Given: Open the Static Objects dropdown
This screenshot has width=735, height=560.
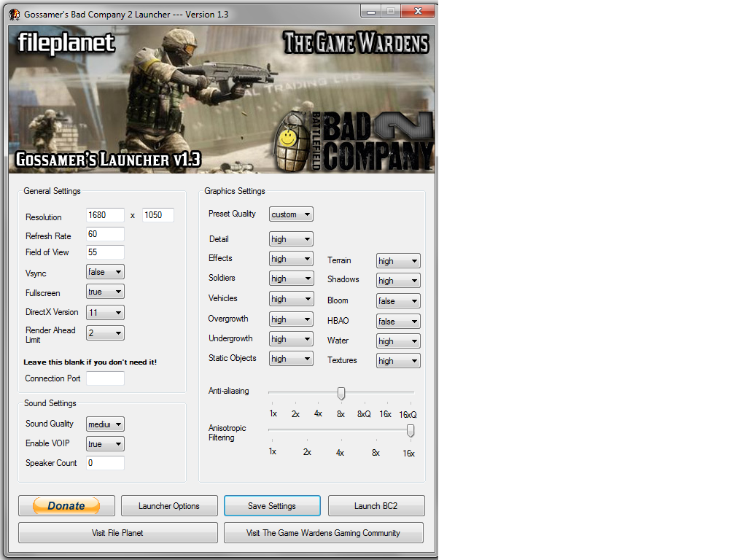Looking at the screenshot, I should tap(291, 359).
